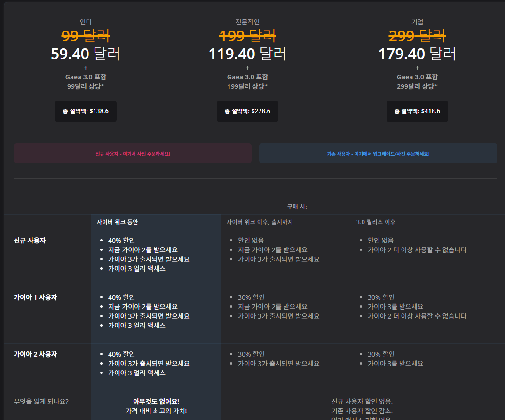Click Gaea 3.0 포함 under the 전문적인 plan
The image size is (505, 420).
point(247,77)
